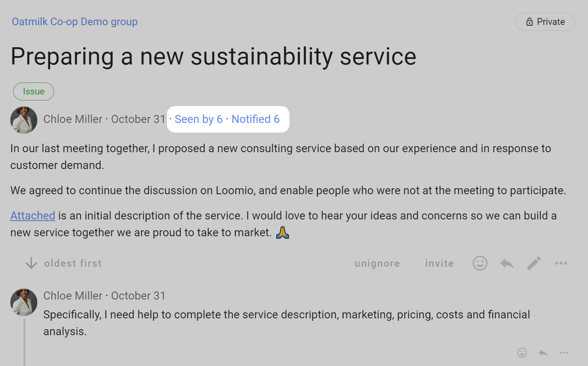Open the thread's more options ellipsis menu
Viewport: 588px width, 366px height.
(x=561, y=263)
